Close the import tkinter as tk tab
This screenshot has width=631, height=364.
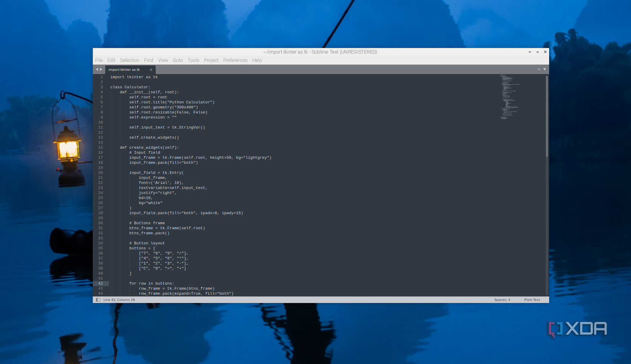(x=151, y=70)
